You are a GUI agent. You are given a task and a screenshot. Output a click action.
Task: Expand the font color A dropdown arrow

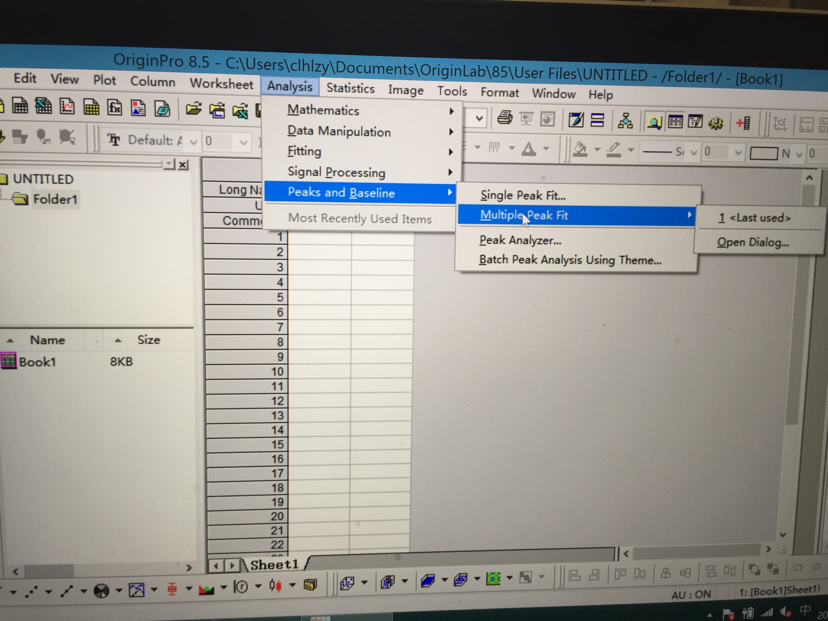click(545, 149)
